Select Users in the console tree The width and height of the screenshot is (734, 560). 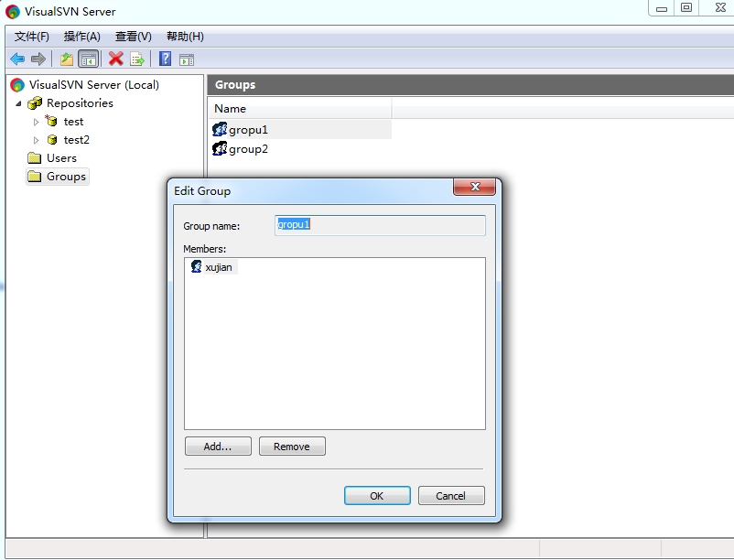61,158
